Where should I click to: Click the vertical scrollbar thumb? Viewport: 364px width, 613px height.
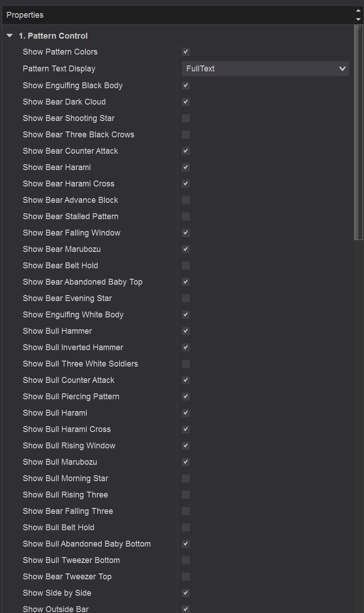[359, 132]
